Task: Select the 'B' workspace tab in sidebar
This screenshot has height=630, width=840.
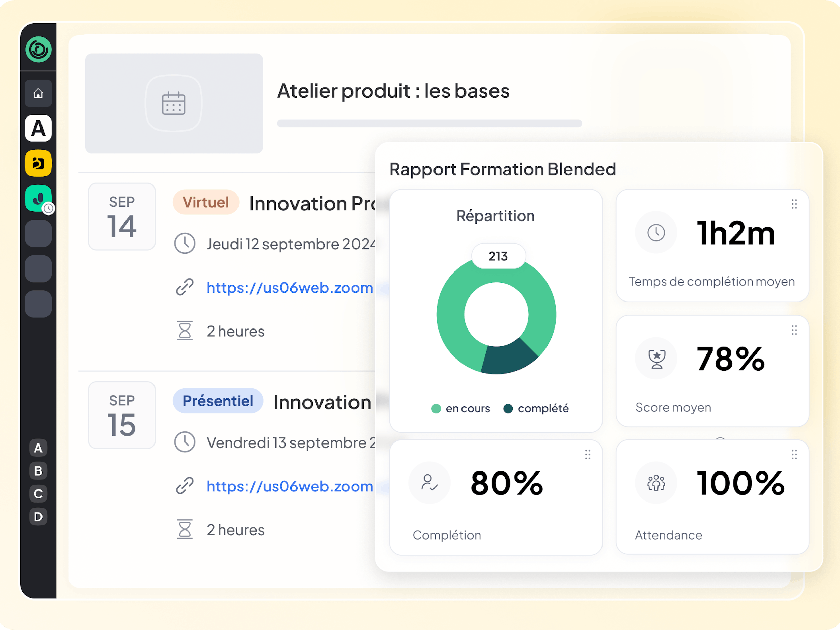Action: (38, 471)
